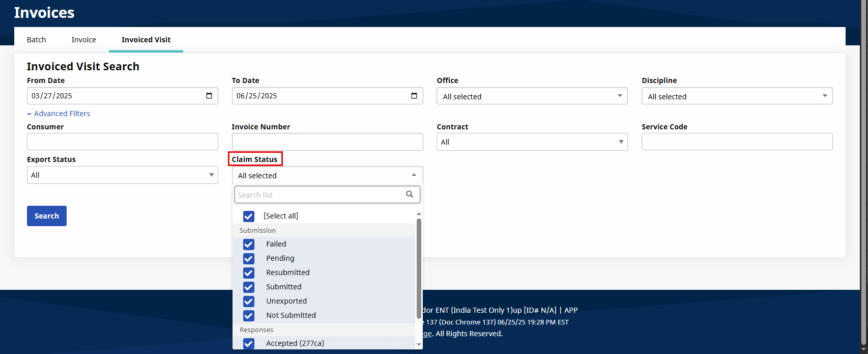The height and width of the screenshot is (354, 868).
Task: Open the Contract dropdown
Action: [x=532, y=142]
